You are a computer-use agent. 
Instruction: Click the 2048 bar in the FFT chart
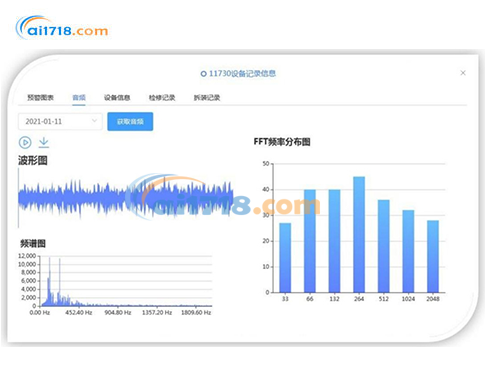tap(433, 256)
